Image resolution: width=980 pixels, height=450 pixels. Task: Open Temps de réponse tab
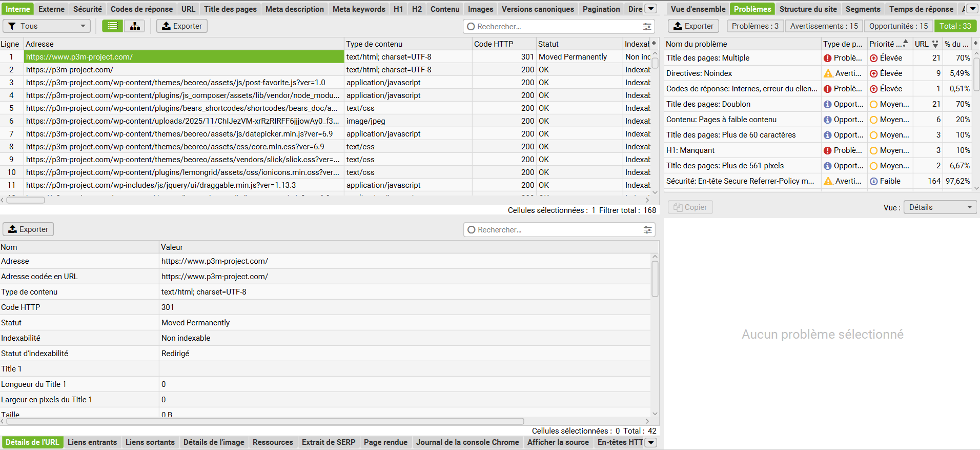click(x=921, y=9)
